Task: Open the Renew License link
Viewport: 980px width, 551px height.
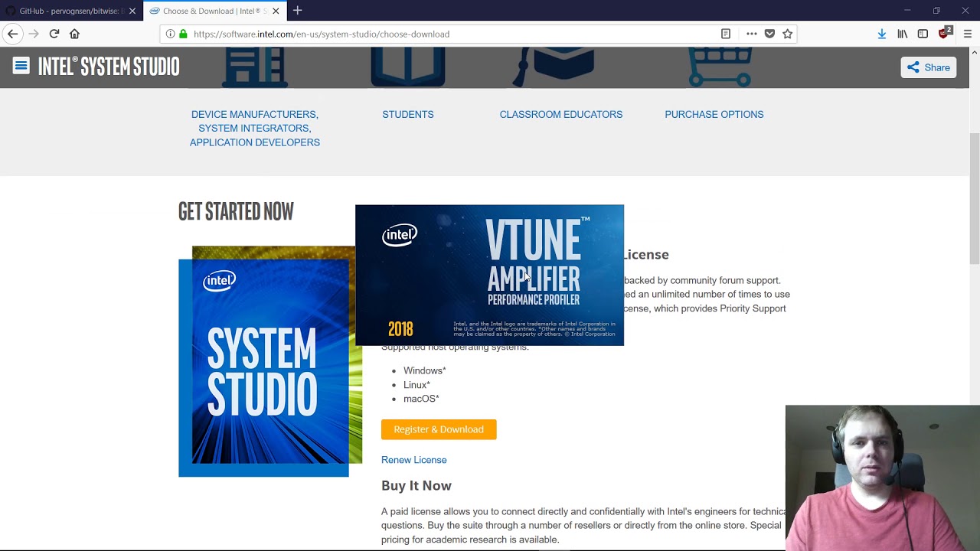Action: (414, 460)
